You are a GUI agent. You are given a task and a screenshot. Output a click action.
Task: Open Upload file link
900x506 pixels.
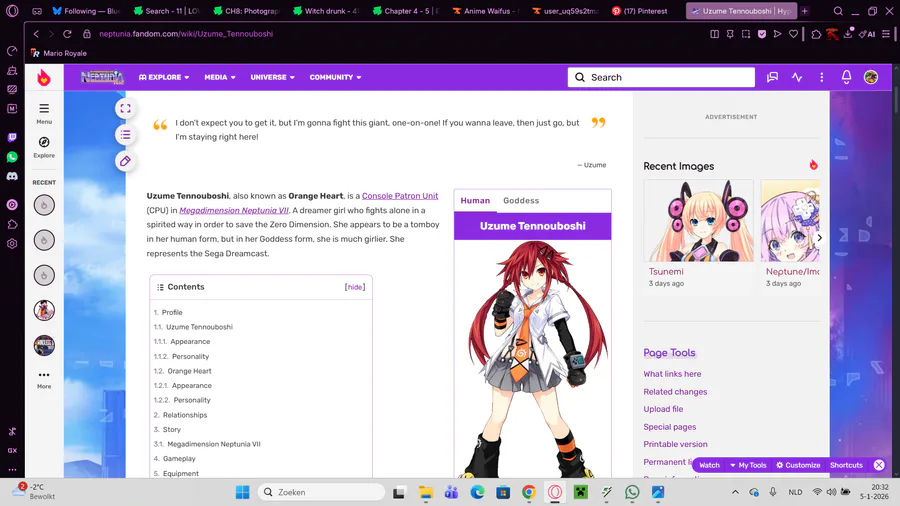(x=663, y=409)
